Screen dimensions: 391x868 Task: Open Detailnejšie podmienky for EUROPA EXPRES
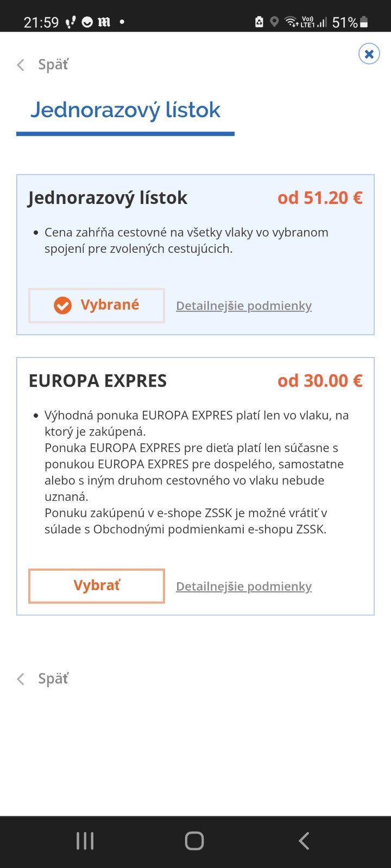point(244,586)
